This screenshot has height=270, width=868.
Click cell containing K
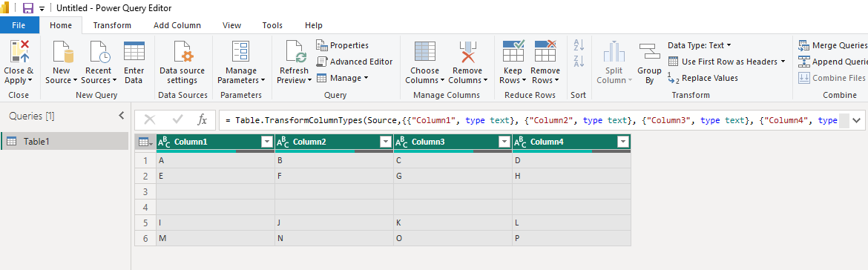point(453,223)
